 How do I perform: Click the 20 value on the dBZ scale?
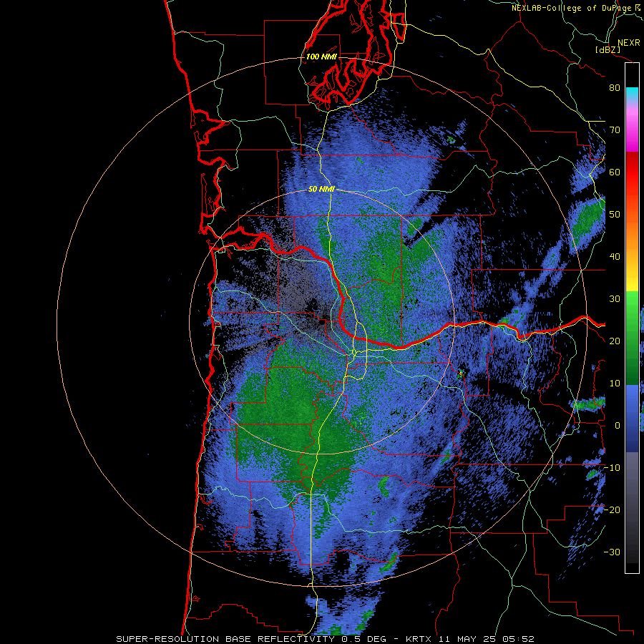(615, 341)
